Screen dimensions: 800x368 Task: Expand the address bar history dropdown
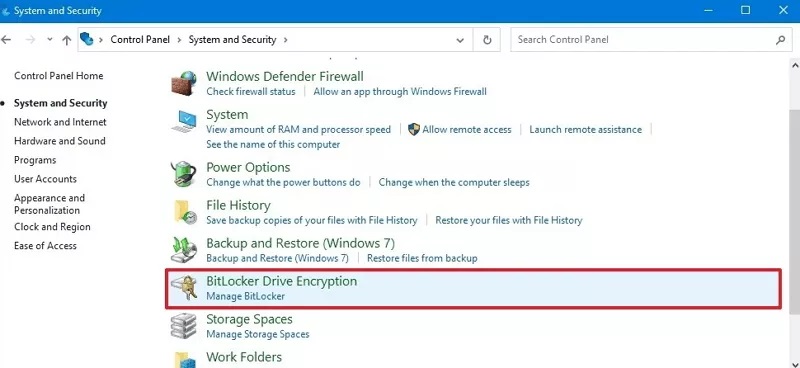pyautogui.click(x=460, y=40)
